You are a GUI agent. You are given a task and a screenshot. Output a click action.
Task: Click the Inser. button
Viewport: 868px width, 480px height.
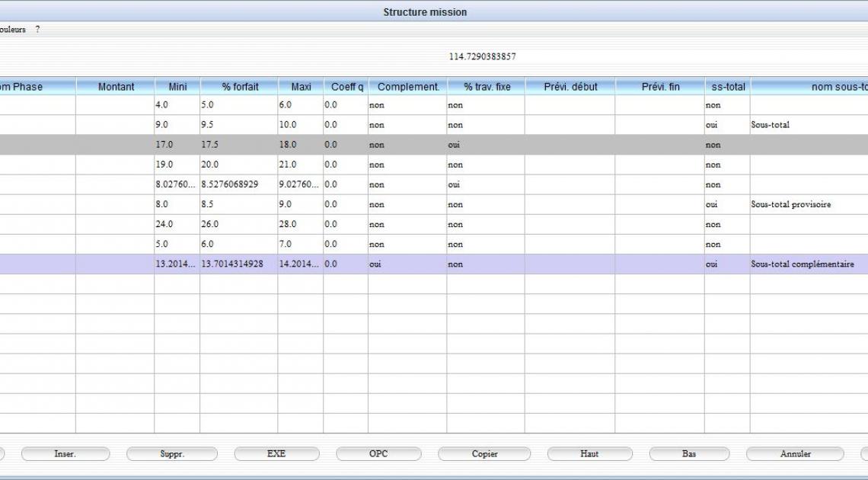pos(65,454)
